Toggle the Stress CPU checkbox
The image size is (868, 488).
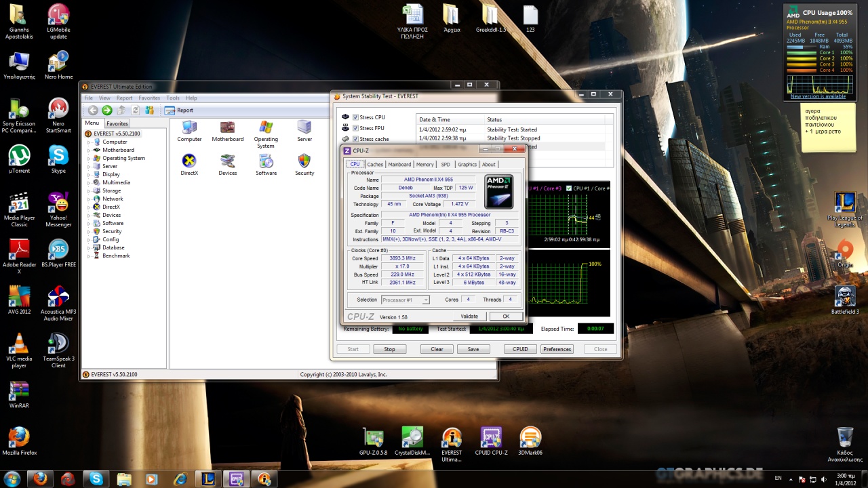pyautogui.click(x=355, y=117)
